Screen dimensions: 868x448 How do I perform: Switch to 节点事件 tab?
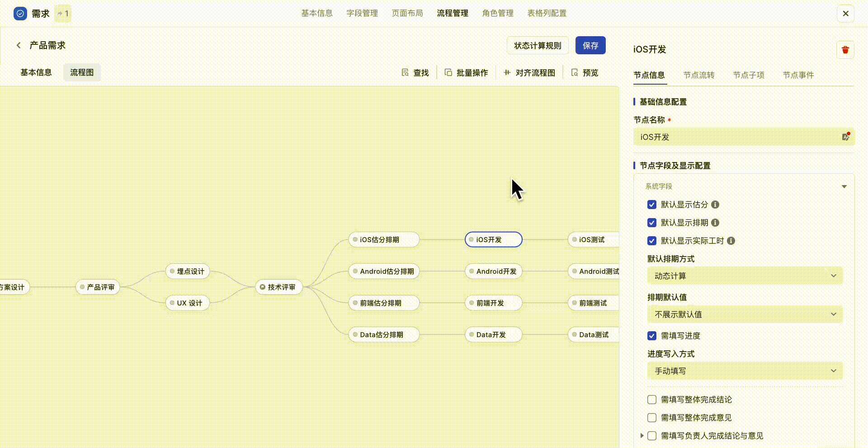[798, 75]
